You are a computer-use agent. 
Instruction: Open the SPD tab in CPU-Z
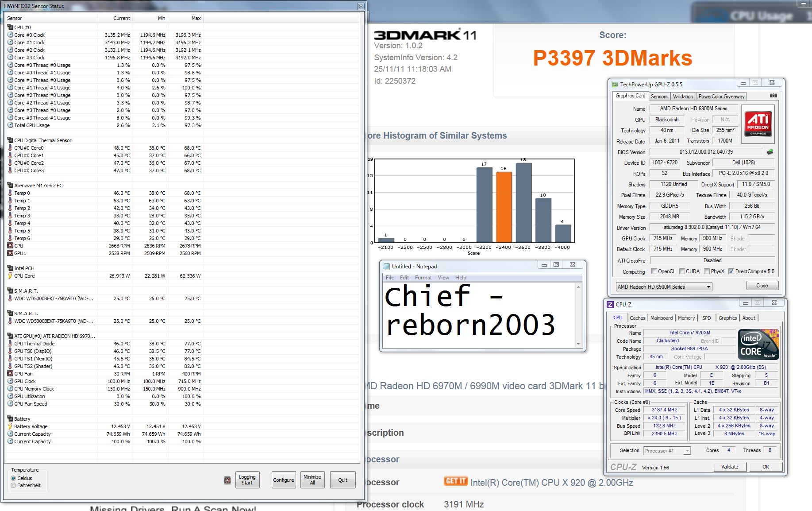pyautogui.click(x=706, y=318)
